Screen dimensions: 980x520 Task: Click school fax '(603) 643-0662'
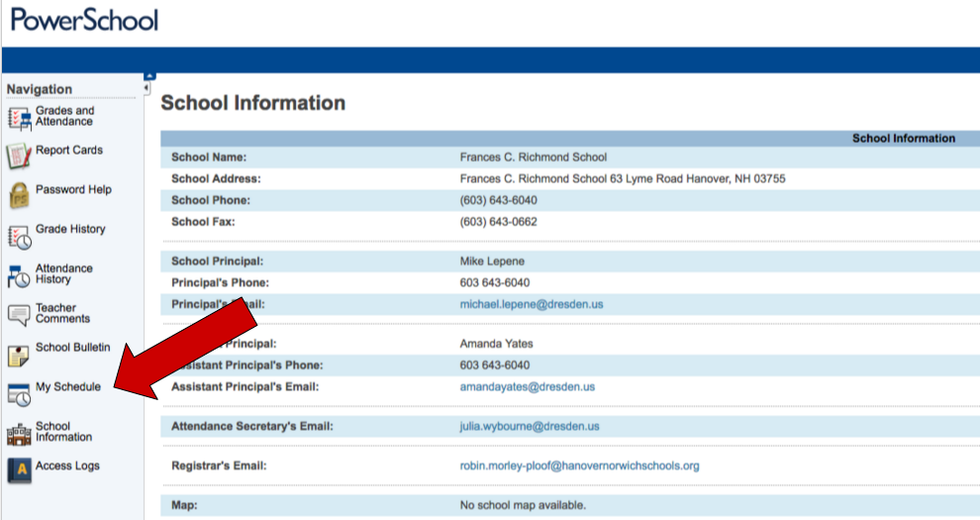(498, 222)
